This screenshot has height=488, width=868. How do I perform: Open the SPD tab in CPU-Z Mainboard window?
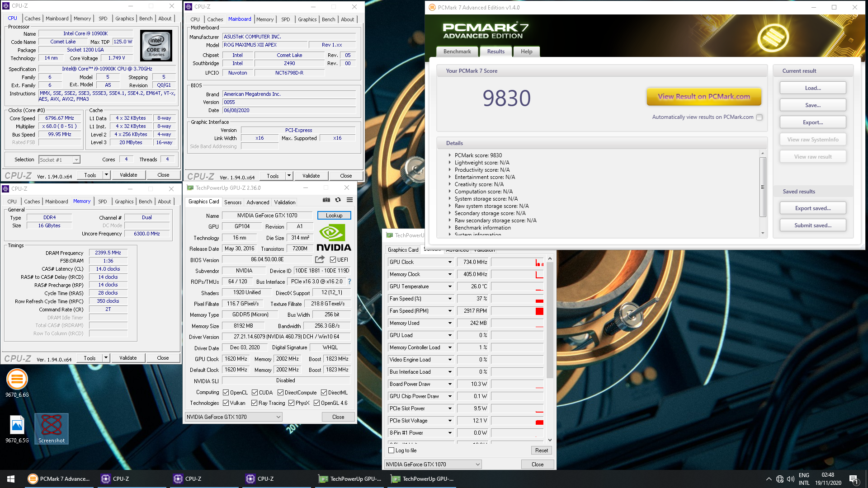click(285, 19)
